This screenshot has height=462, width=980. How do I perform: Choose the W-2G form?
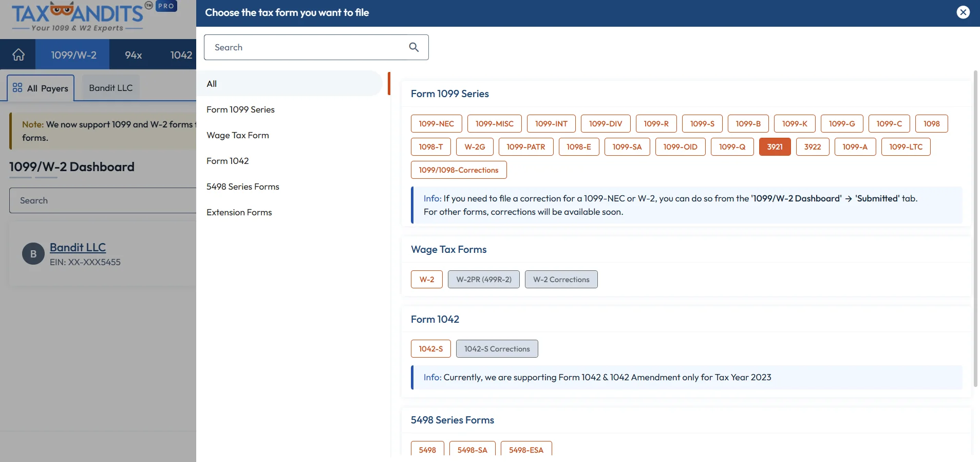click(x=475, y=147)
